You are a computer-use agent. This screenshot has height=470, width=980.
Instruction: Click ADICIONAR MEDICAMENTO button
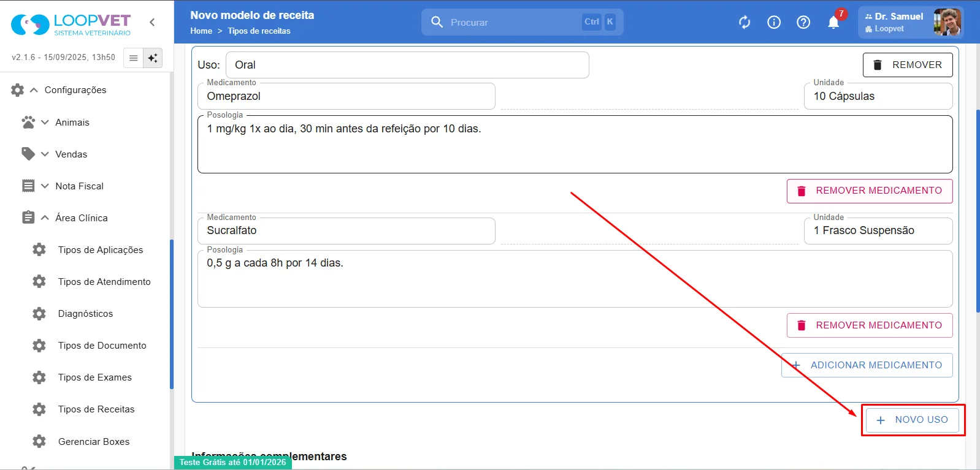867,365
